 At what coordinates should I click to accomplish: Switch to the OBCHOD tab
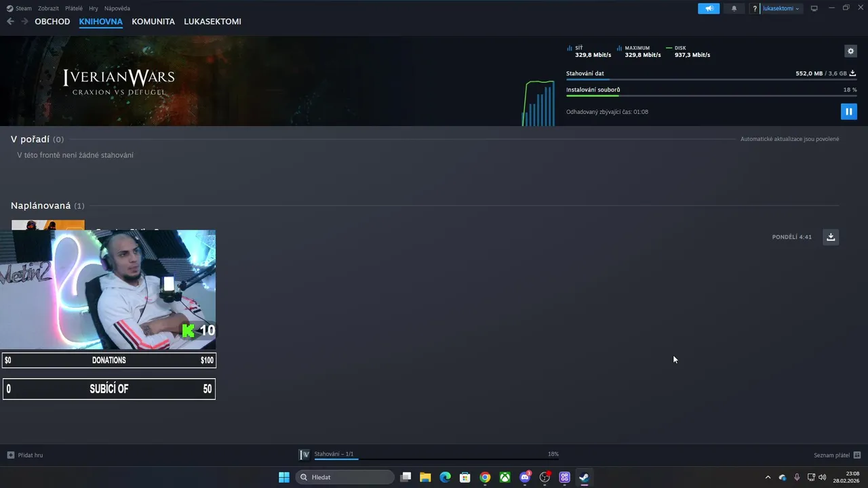click(x=52, y=22)
